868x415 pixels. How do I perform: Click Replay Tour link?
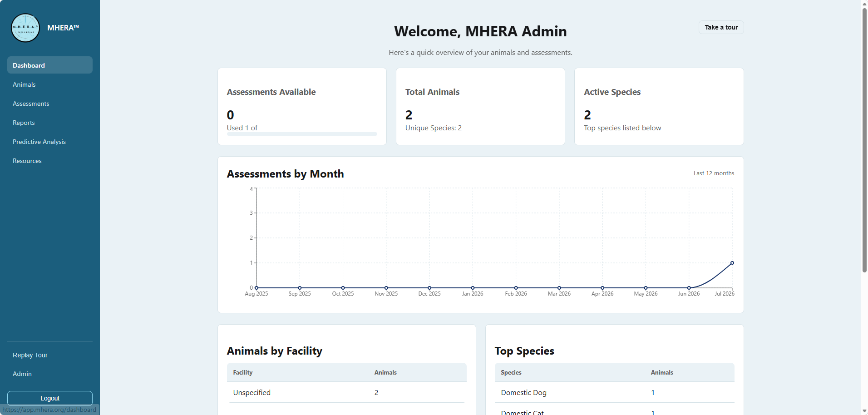(x=30, y=355)
